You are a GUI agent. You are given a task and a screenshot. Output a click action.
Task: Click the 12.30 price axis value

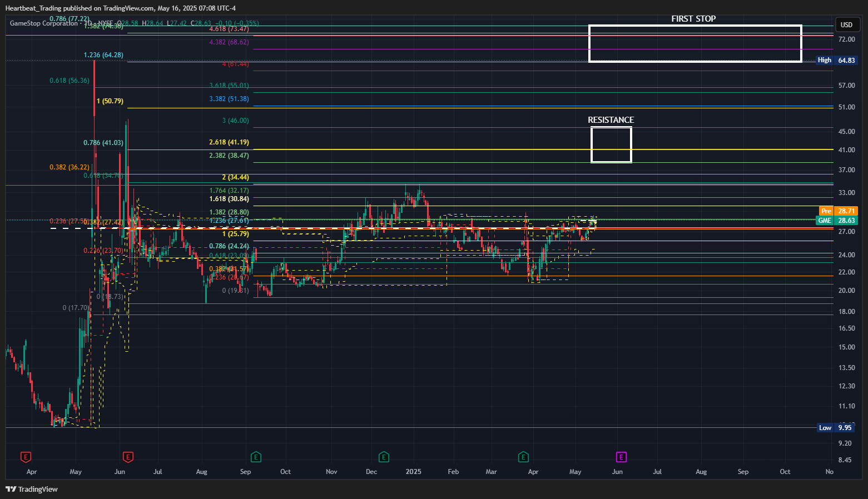[x=846, y=386]
